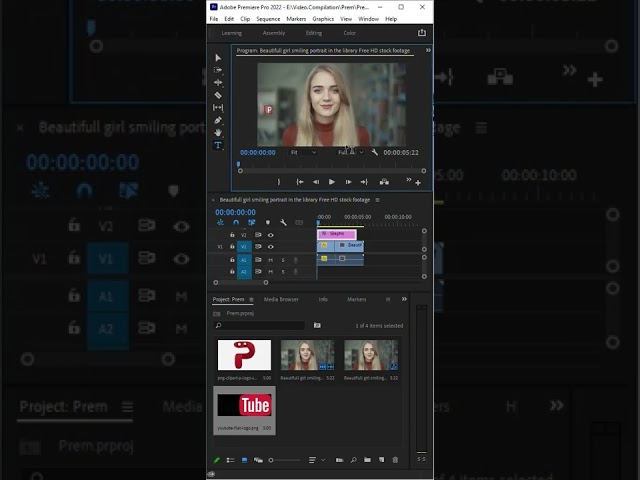Screen dimensions: 640x480
Task: Select the Track Select Forward tool
Action: 218,70
